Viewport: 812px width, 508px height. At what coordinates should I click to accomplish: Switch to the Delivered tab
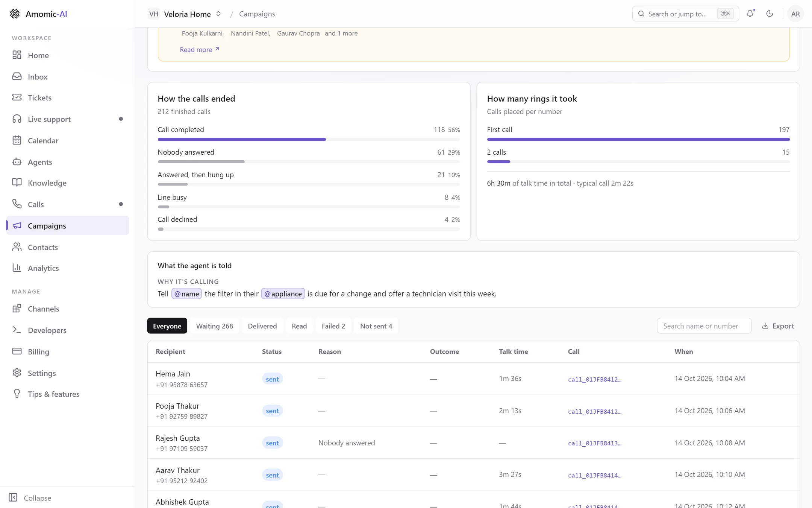click(x=262, y=326)
